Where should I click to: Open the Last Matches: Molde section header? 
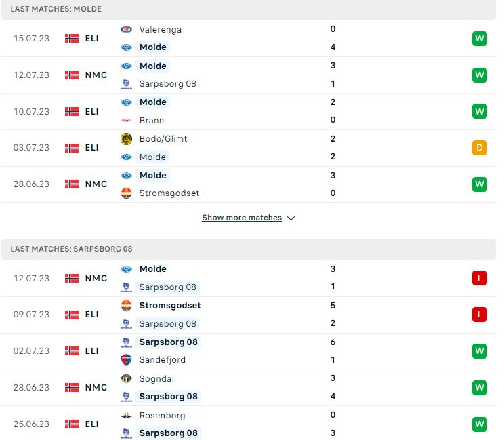(249, 9)
